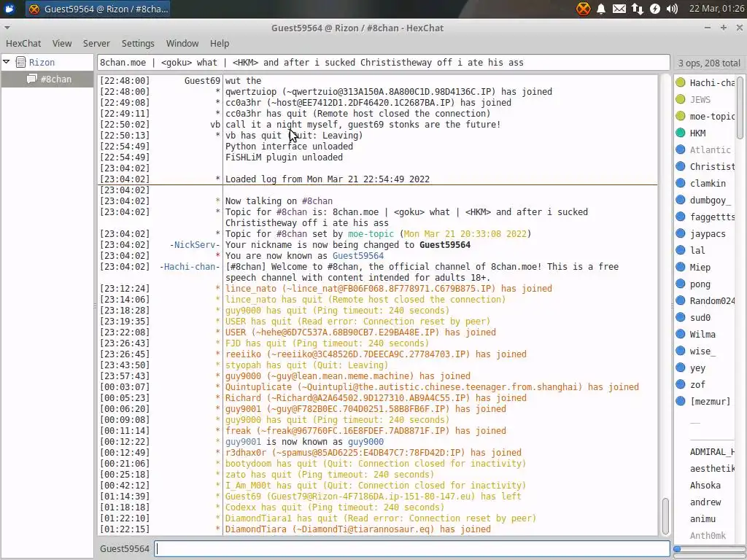The image size is (747, 560).
Task: Open the Help menu
Action: point(219,43)
